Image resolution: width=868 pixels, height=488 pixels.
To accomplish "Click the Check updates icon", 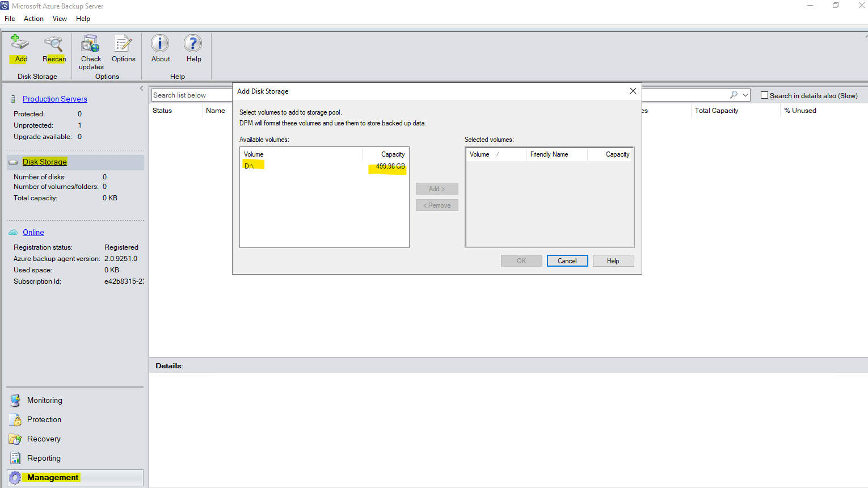I will coord(90,43).
